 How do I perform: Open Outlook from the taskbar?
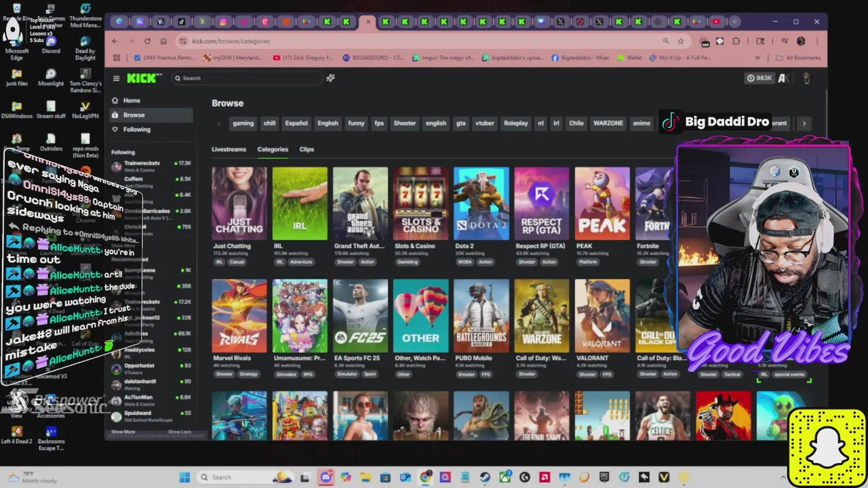click(406, 477)
